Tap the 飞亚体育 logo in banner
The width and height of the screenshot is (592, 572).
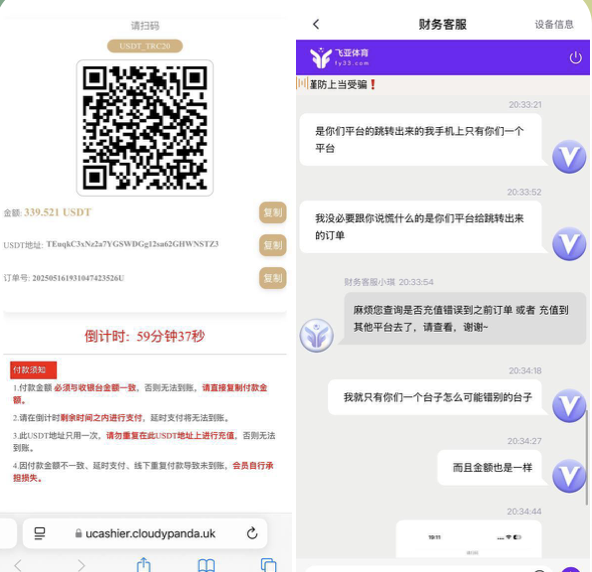(x=339, y=58)
